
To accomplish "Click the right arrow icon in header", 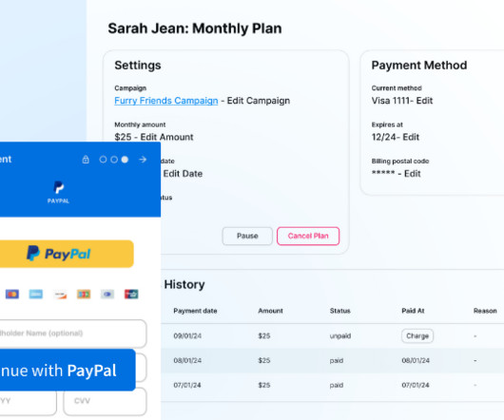I will coord(143,160).
